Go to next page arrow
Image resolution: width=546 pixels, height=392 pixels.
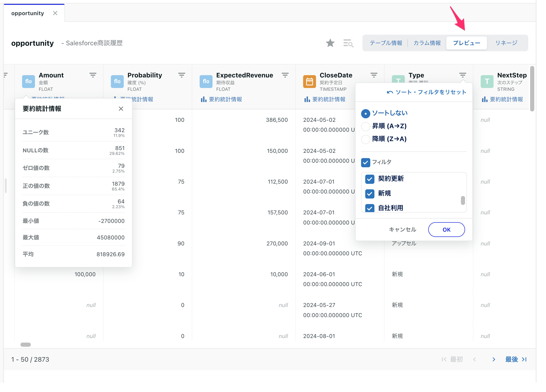point(494,359)
